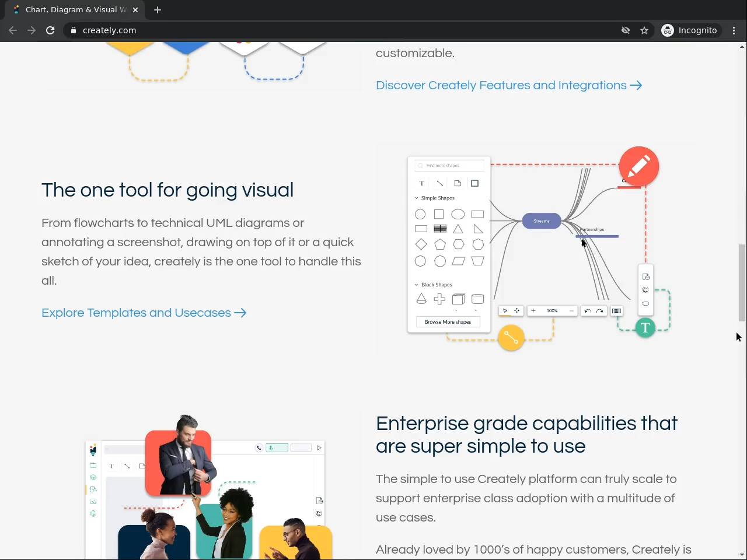Click the scrollbar down arrow
Viewport: 747px width, 560px height.
tap(742, 555)
